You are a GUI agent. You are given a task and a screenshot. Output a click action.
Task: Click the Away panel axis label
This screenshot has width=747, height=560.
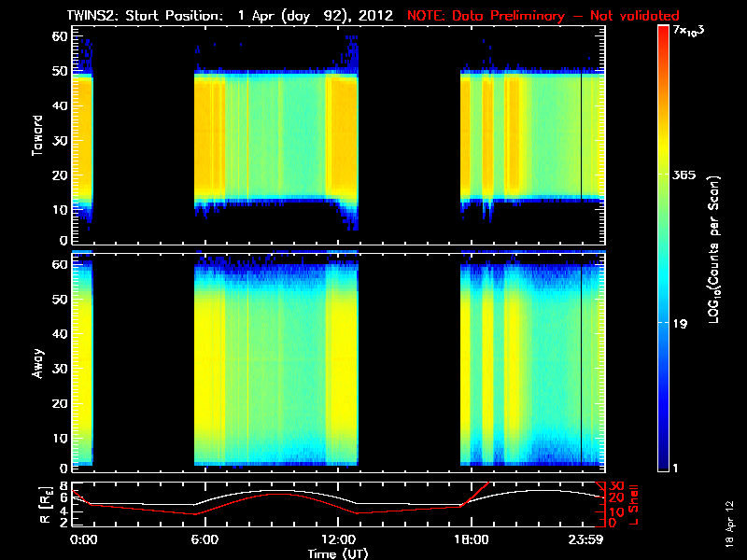36,363
